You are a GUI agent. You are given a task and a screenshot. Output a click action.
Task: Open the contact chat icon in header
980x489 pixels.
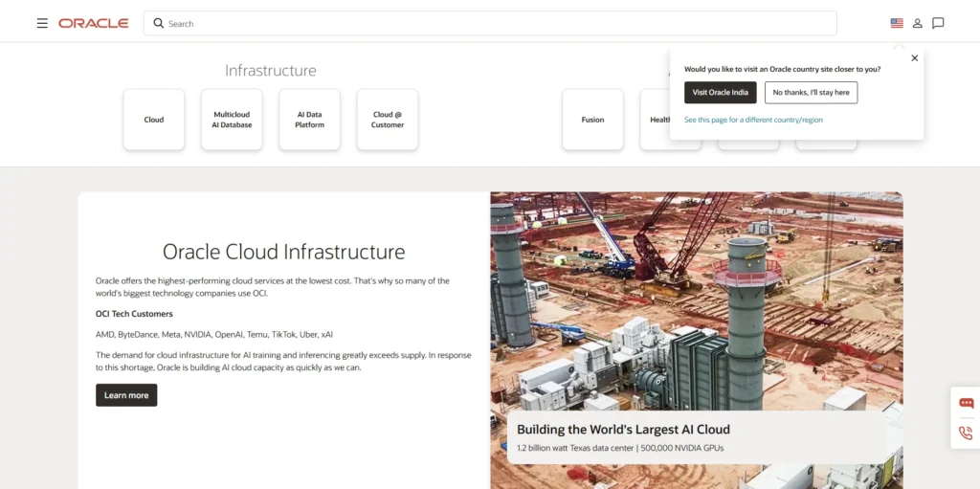pos(938,23)
